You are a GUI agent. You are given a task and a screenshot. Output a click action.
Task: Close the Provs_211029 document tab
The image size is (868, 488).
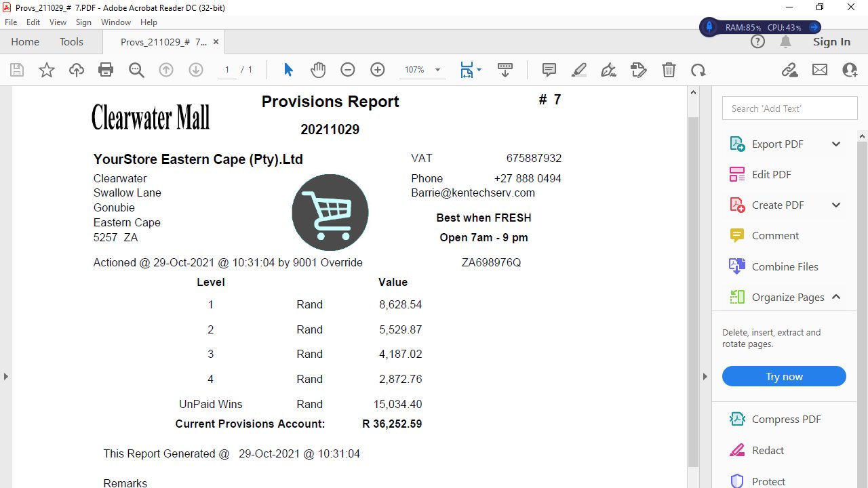[x=216, y=42]
